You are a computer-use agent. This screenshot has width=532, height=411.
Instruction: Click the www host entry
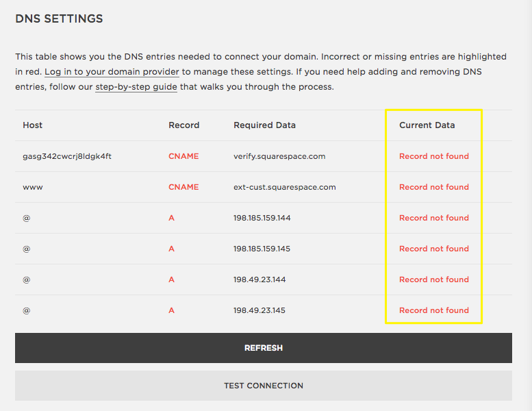pyautogui.click(x=32, y=187)
